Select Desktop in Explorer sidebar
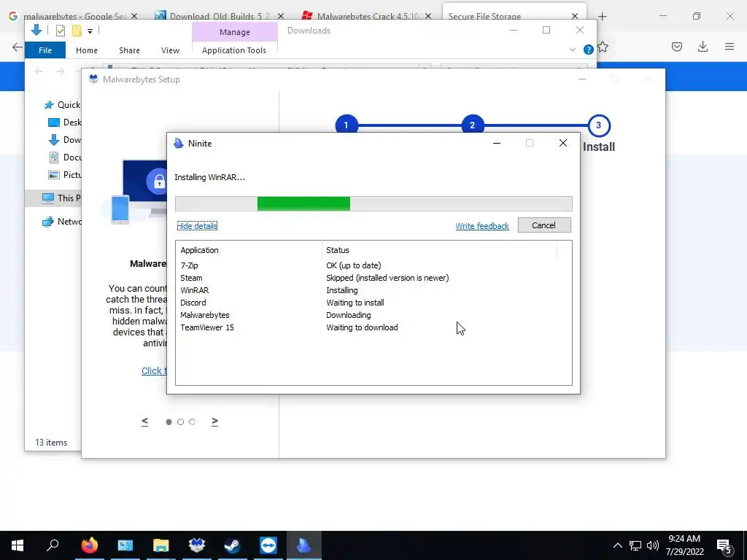The width and height of the screenshot is (747, 560). click(x=65, y=122)
